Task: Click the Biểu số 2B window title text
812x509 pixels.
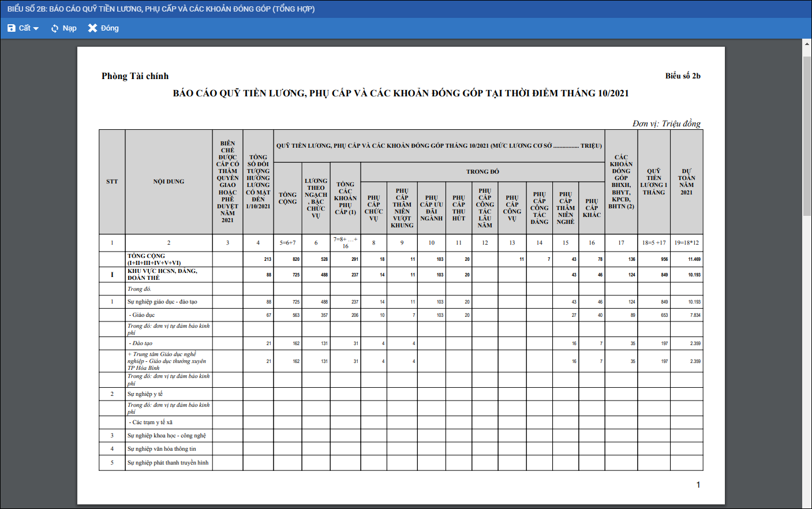Action: tap(161, 9)
